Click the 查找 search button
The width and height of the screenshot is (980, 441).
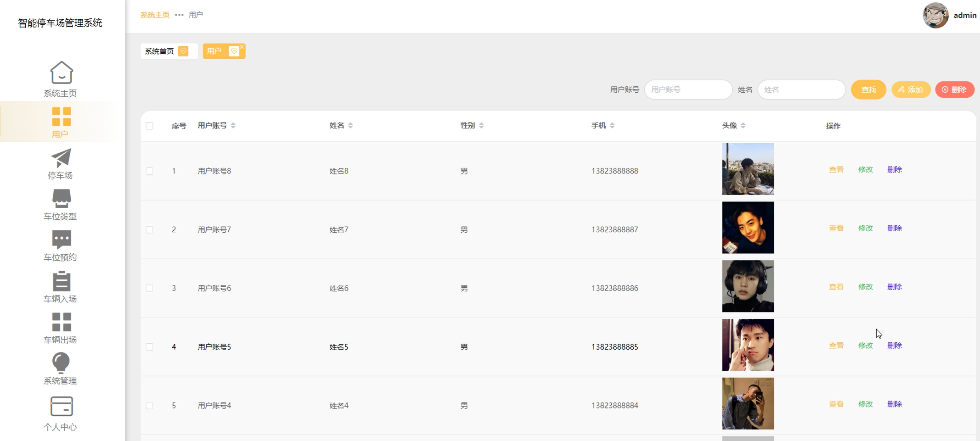(868, 89)
